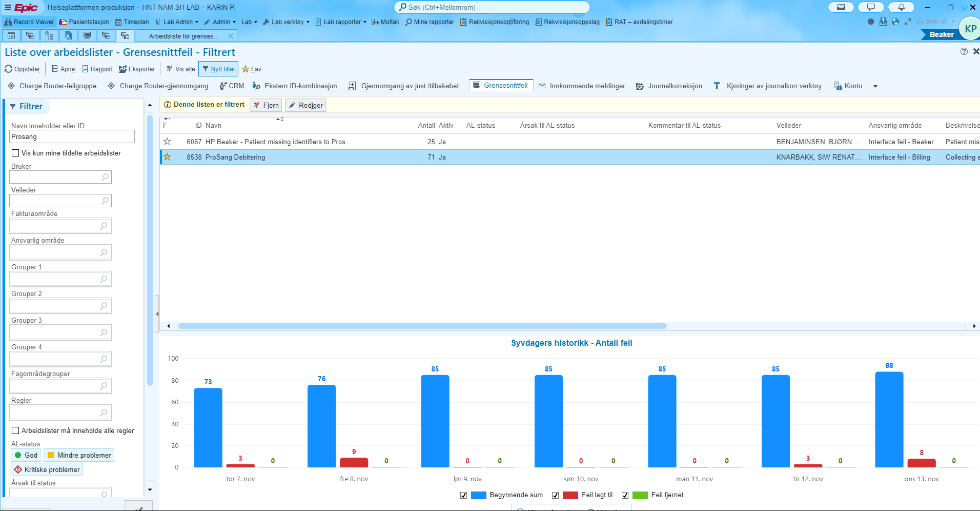Toggle Feil lagt til chart series checkbox
This screenshot has height=511, width=980.
[x=555, y=495]
